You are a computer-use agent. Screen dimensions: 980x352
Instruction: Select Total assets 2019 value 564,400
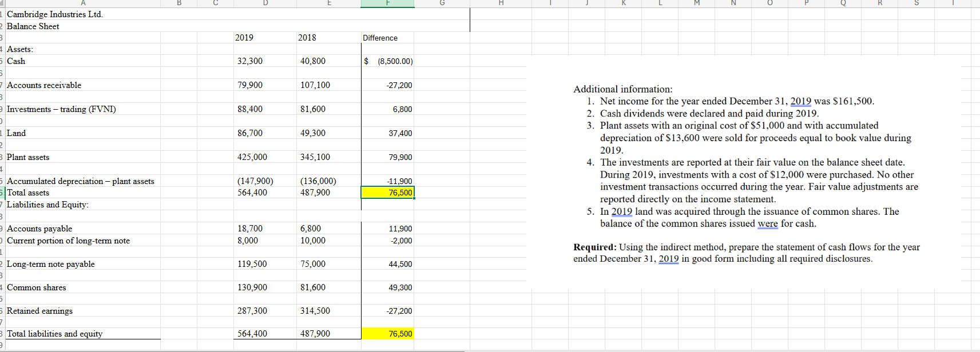pos(252,193)
